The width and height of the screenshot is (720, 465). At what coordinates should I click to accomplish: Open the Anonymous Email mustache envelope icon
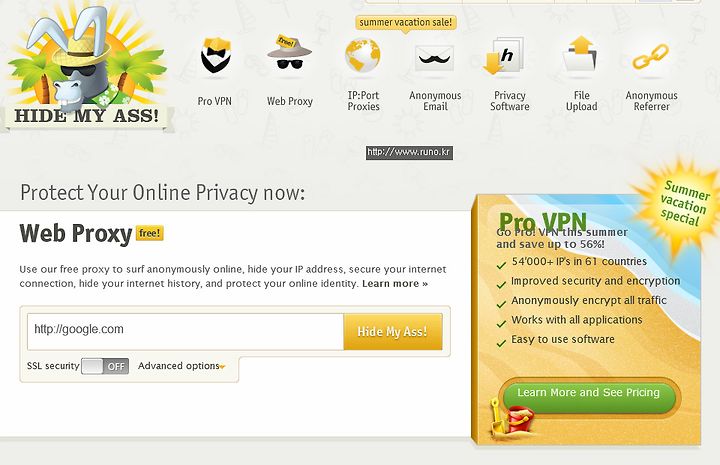point(434,58)
